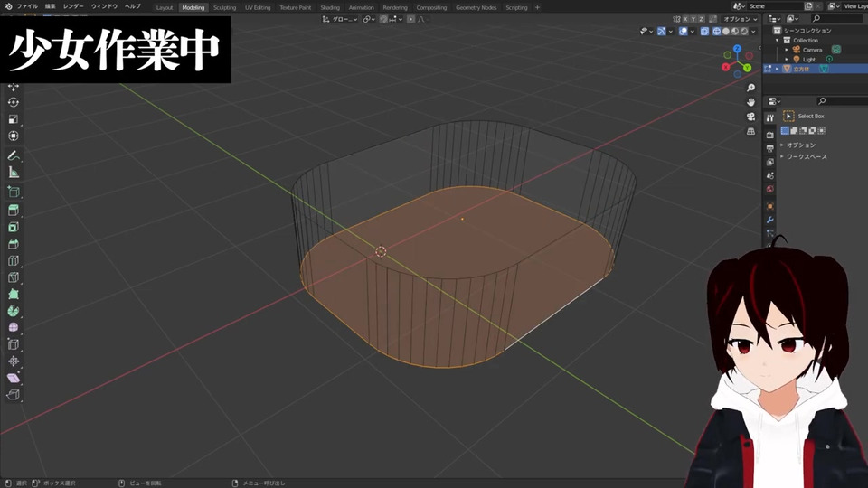Open the Modifiers wrench tab
Screen dimensions: 868x488
click(770, 220)
